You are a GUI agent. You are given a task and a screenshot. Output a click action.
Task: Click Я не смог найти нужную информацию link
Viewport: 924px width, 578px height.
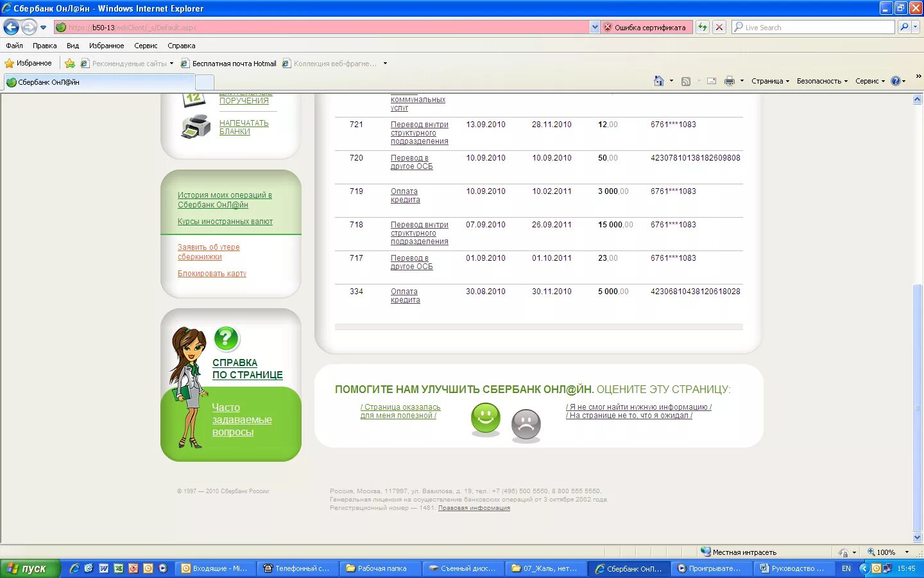[639, 407]
